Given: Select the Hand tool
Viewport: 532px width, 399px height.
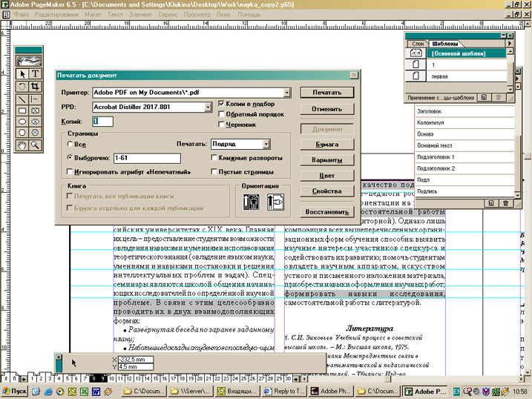Looking at the screenshot, I should click(x=22, y=145).
